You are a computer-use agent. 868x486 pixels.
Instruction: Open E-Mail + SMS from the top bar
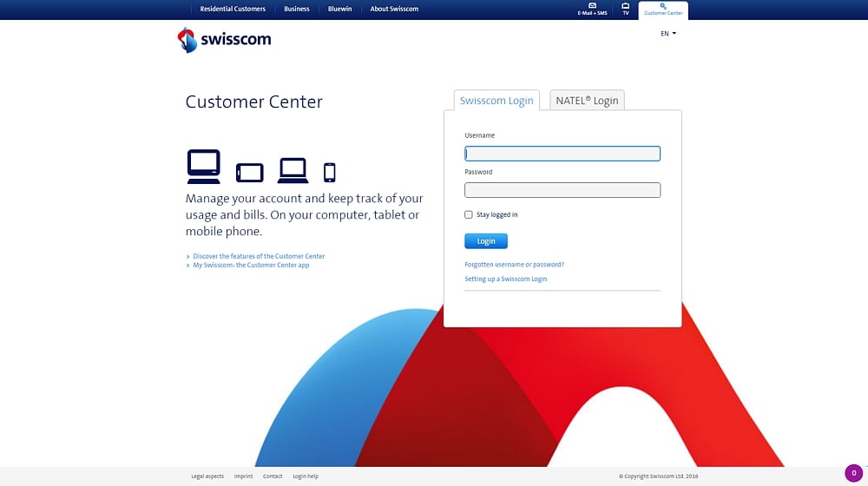(x=592, y=9)
